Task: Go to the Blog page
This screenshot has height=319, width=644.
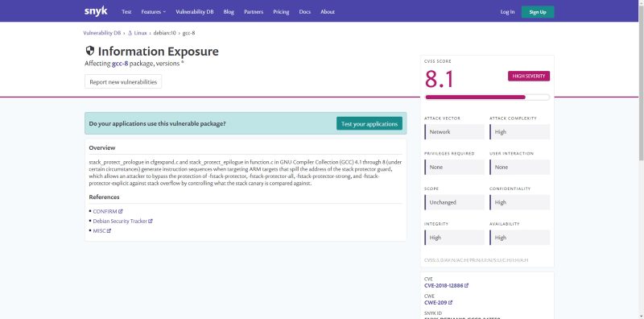Action: (x=229, y=12)
